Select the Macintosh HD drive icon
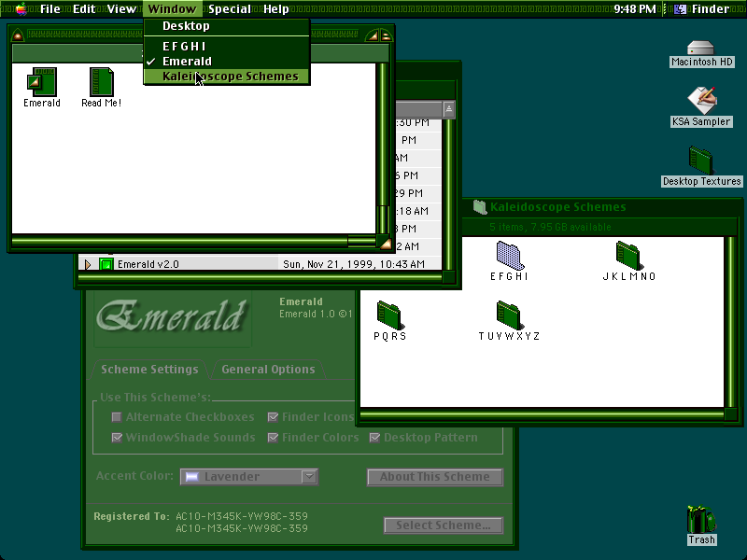This screenshot has height=560, width=747. 701,48
